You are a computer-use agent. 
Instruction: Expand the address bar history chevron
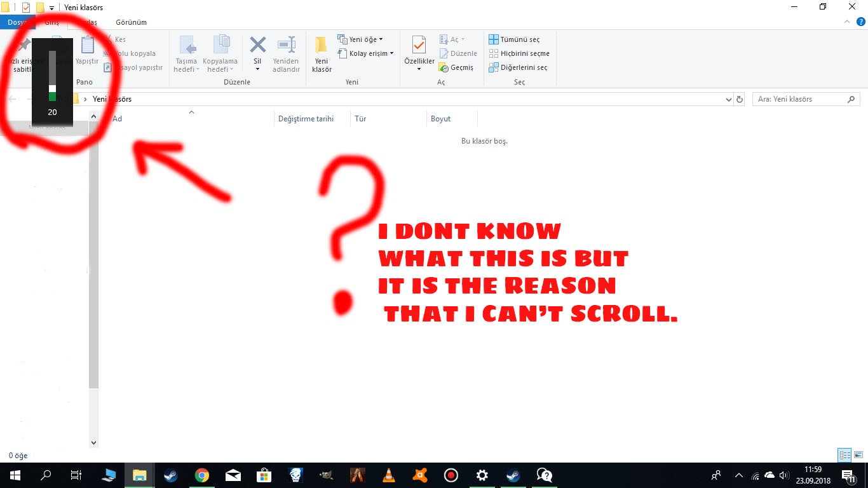[728, 99]
